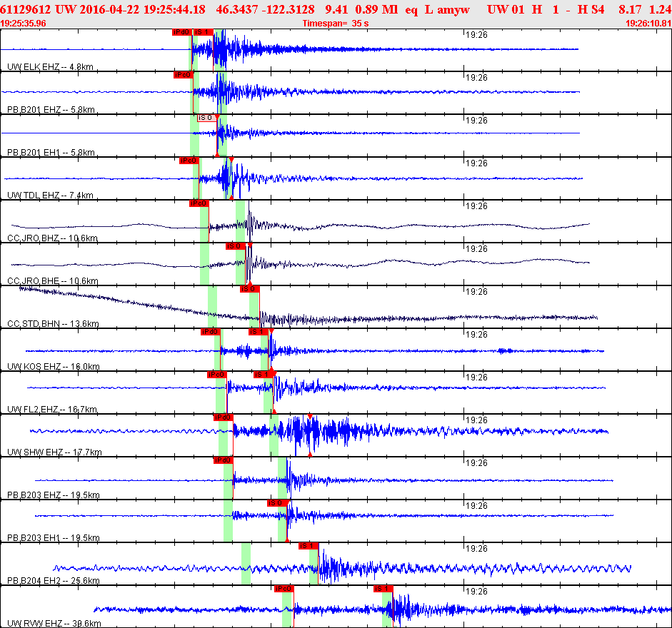
Task: Select the P pick flag on UW.SHW.EHZ
Action: coord(223,417)
